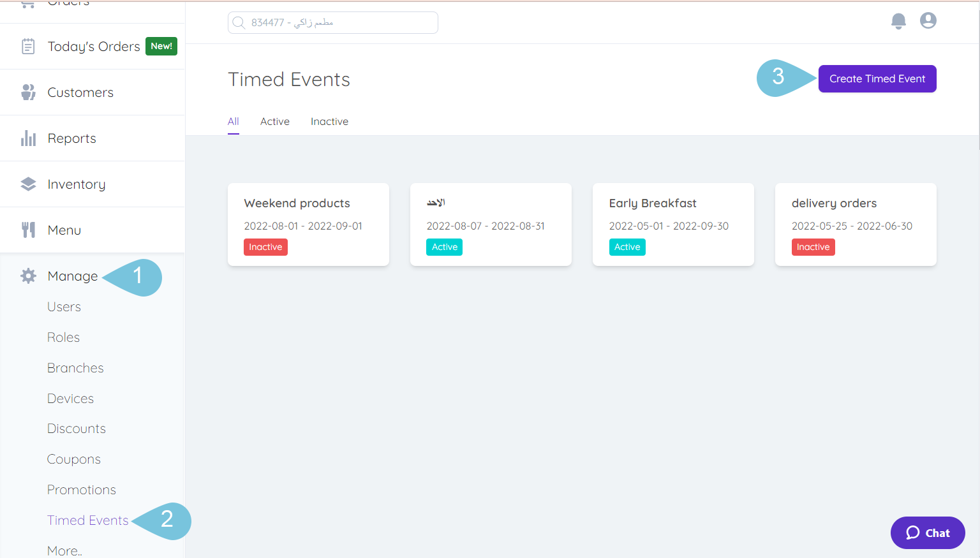Click the Customers people icon in the sidebar

28,92
